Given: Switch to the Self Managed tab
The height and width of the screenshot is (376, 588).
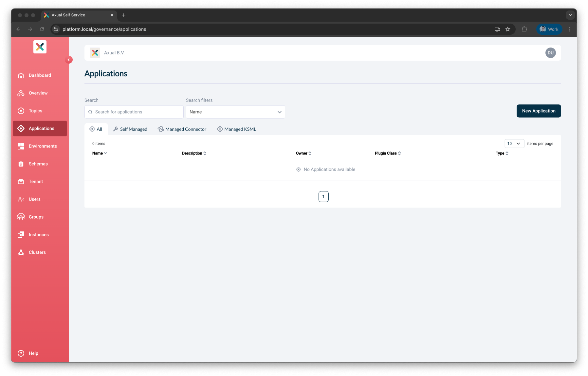Looking at the screenshot, I should (x=130, y=129).
